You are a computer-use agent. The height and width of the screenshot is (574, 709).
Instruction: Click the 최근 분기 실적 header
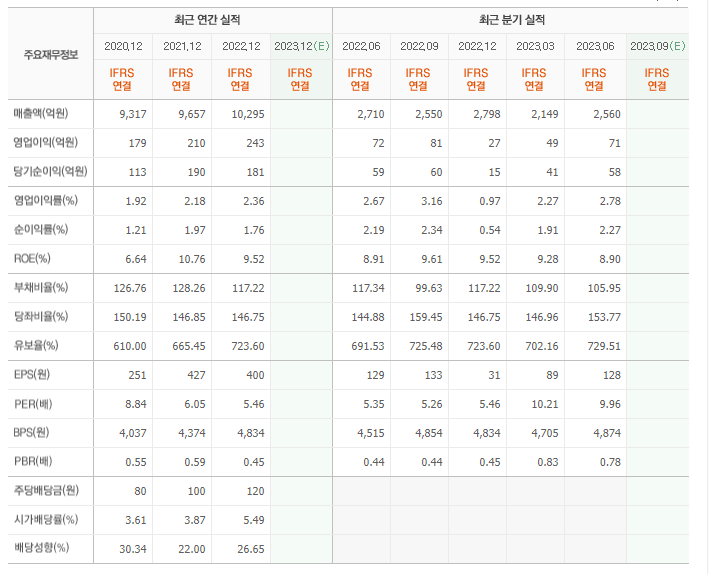click(x=512, y=20)
